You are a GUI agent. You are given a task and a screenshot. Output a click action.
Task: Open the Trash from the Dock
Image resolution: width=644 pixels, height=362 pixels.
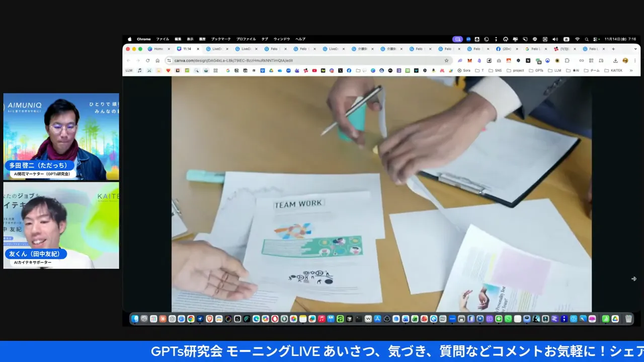628,319
